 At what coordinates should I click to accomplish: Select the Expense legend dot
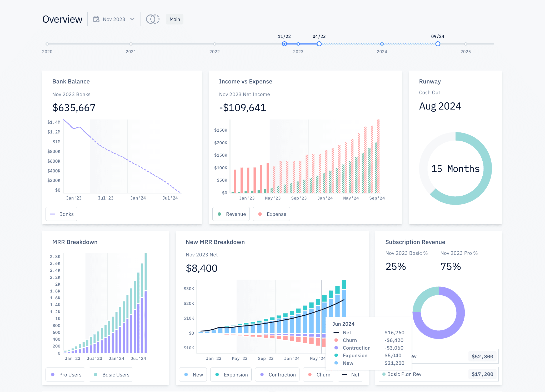[x=259, y=214]
